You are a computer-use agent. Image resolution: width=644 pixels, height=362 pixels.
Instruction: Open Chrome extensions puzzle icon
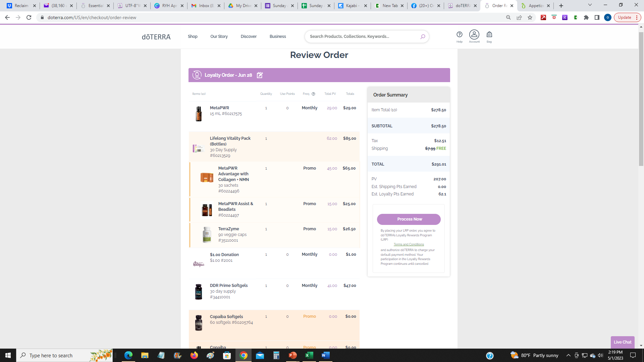(586, 17)
